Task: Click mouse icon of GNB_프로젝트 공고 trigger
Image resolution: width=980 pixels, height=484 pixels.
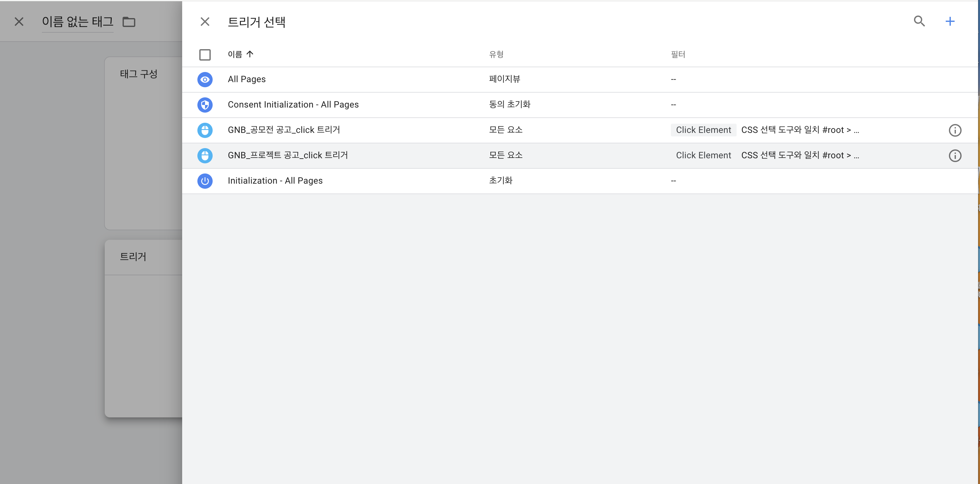Action: (x=205, y=156)
